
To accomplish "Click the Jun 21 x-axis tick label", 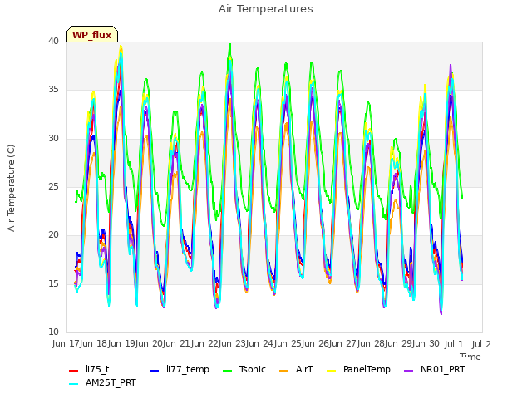I will [178, 343].
